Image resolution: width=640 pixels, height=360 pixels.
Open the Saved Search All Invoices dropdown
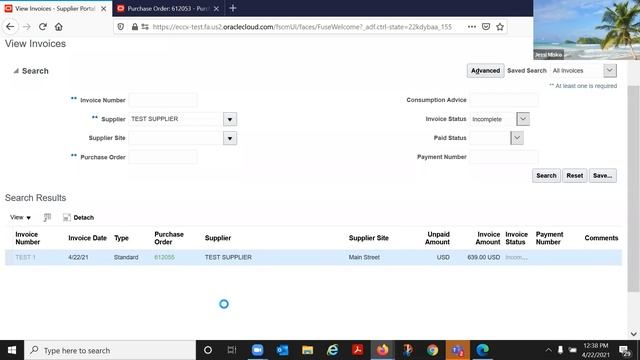[610, 70]
